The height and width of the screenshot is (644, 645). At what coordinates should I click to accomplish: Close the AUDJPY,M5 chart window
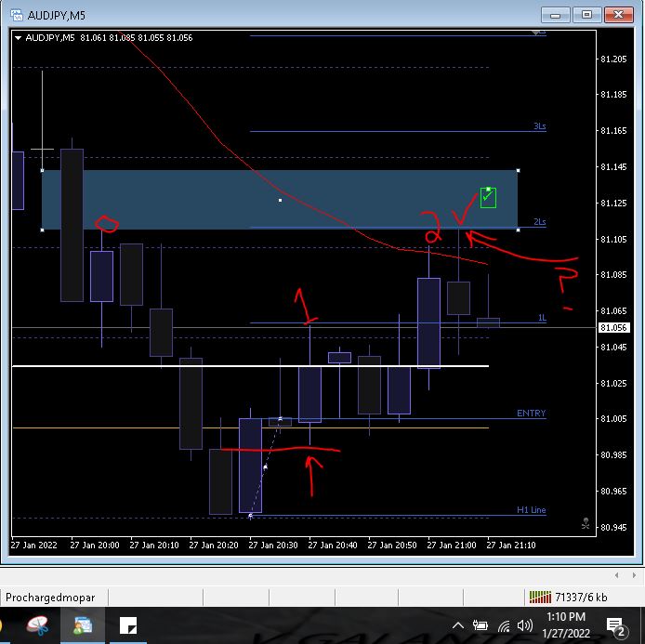coord(618,15)
